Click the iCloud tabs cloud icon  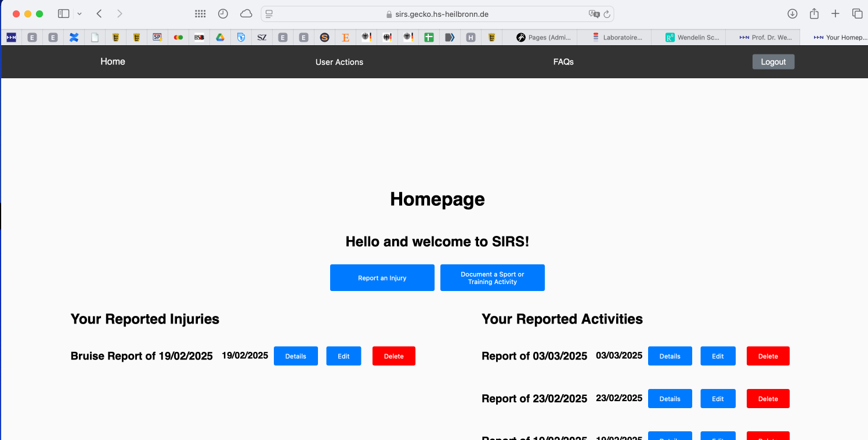pos(246,14)
